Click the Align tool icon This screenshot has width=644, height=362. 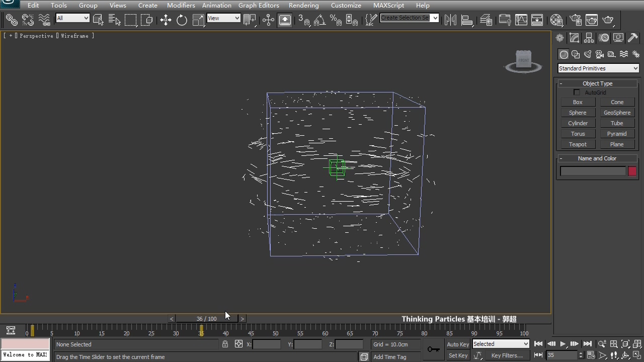point(467,20)
